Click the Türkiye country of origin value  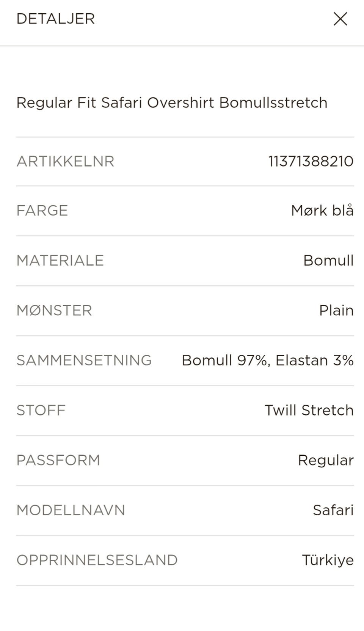click(x=328, y=560)
